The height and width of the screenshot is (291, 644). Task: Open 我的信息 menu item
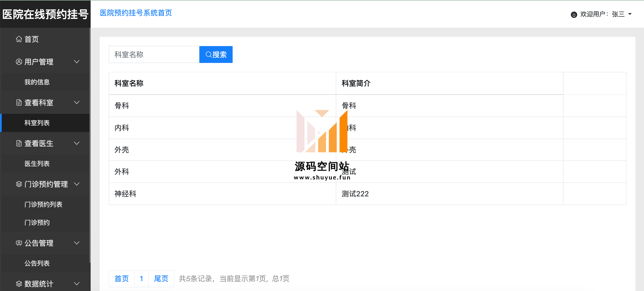click(37, 82)
